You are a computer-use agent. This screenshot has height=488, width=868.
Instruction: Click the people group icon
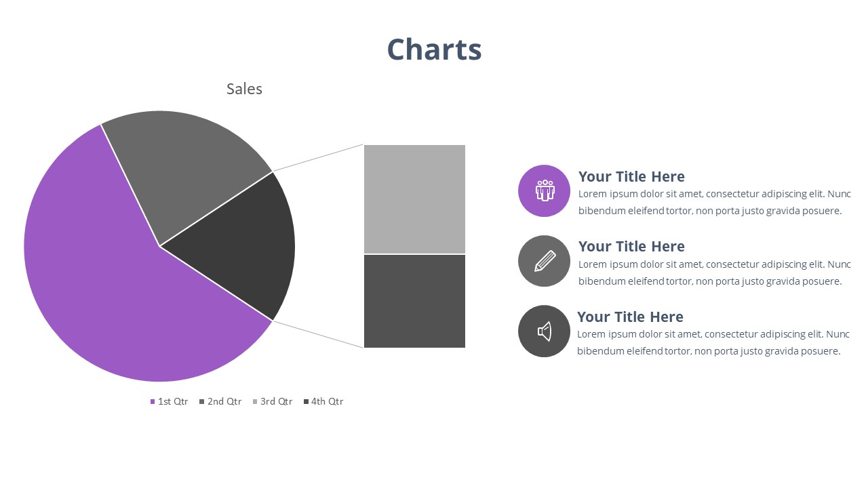click(x=545, y=190)
